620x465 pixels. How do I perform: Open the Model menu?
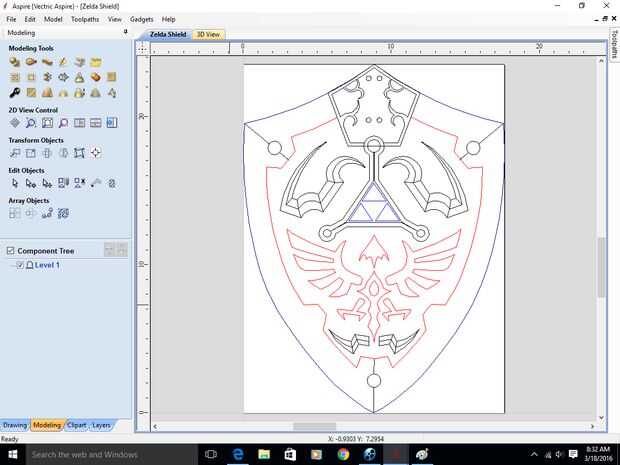(53, 19)
